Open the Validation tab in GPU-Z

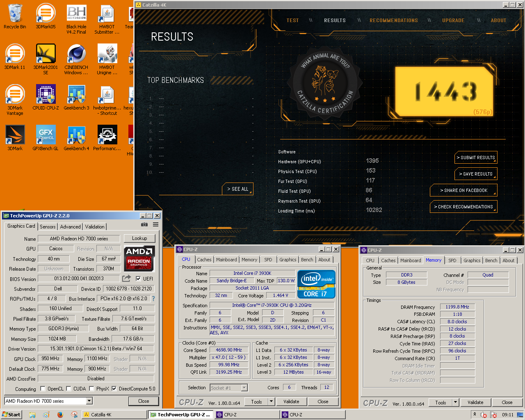95,226
